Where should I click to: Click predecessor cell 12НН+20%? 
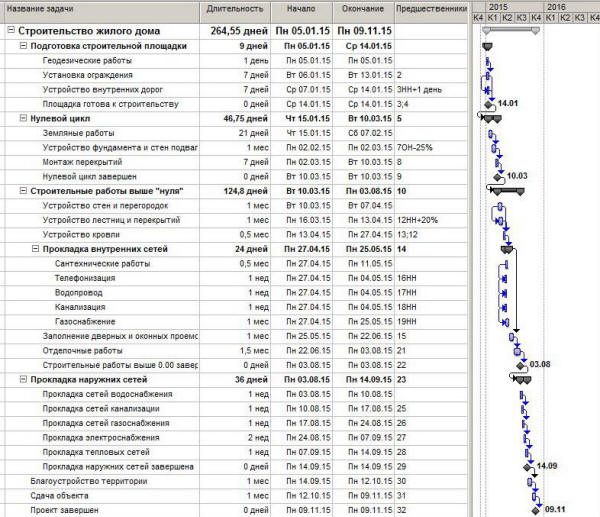(x=431, y=220)
